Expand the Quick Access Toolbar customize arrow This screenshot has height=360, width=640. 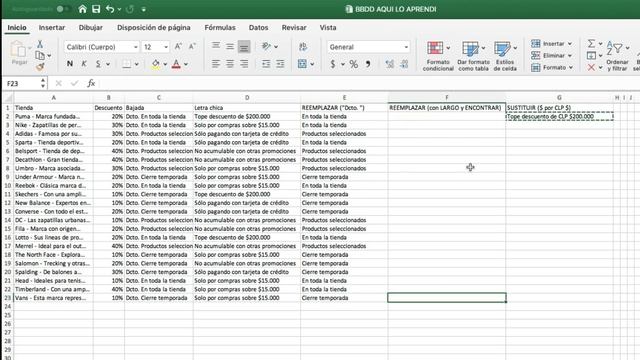(144, 9)
